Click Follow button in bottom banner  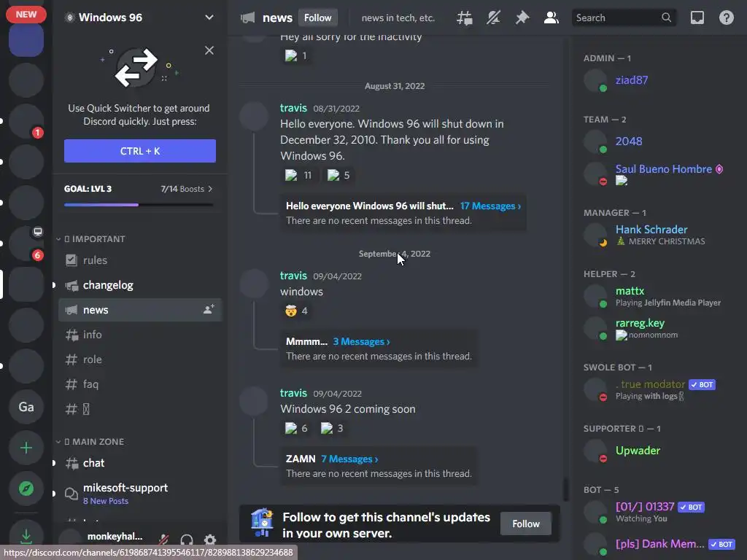(526, 524)
